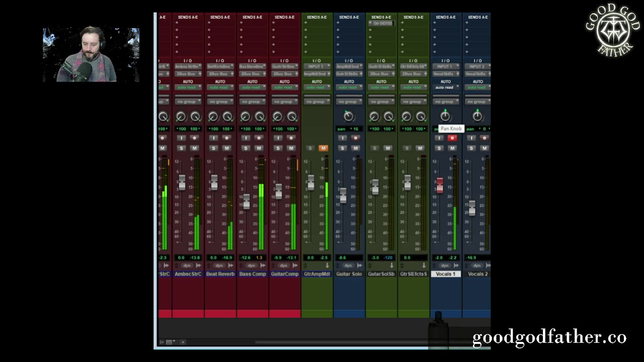Open dyn button on Vocals 1 track
Viewport: 644px width, 362px height.
[444, 265]
